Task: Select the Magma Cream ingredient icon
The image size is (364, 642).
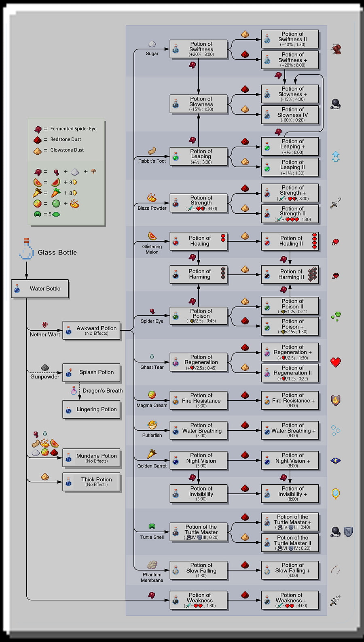Action: (152, 395)
